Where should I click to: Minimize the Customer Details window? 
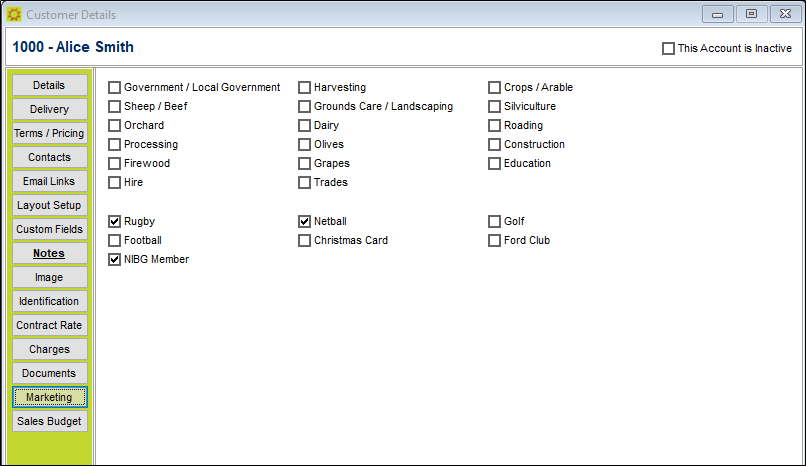tap(718, 14)
